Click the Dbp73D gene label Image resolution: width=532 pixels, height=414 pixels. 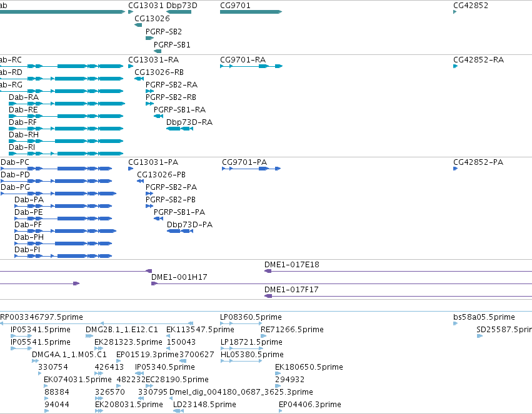tap(181, 6)
